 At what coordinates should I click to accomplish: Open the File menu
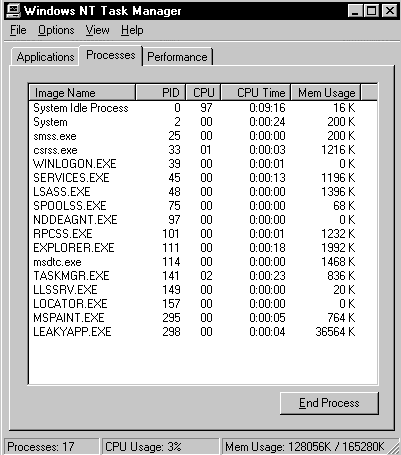[18, 30]
